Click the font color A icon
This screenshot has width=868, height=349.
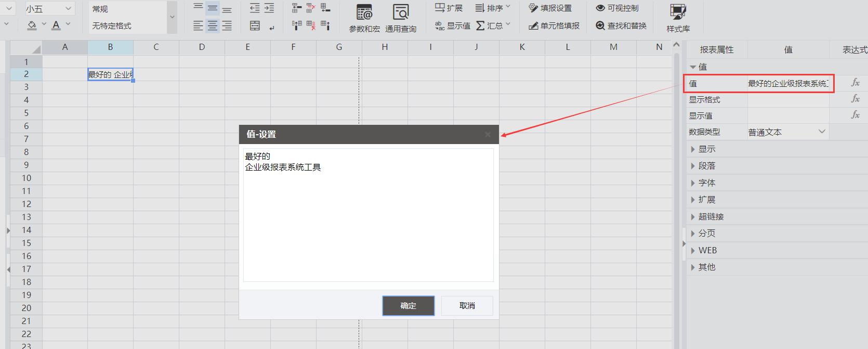[x=56, y=25]
